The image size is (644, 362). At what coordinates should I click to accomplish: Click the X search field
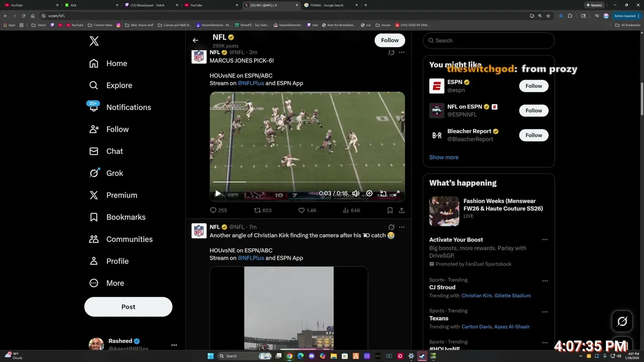pos(489,40)
